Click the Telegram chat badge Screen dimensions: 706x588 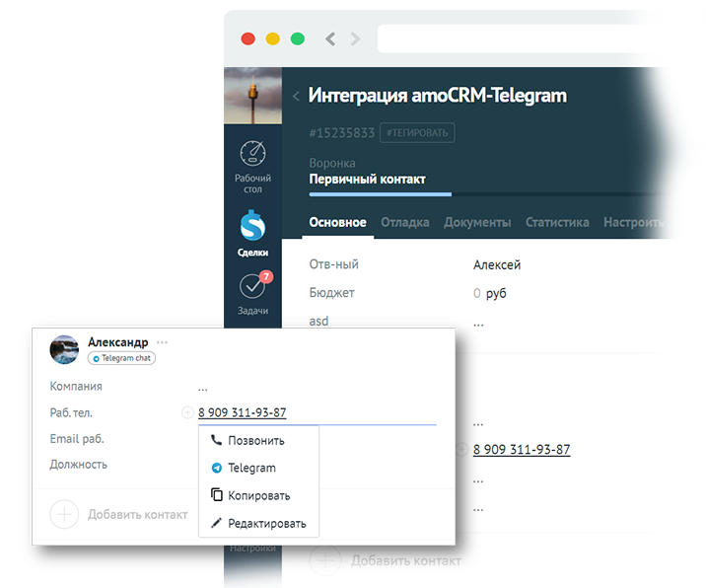point(121,358)
